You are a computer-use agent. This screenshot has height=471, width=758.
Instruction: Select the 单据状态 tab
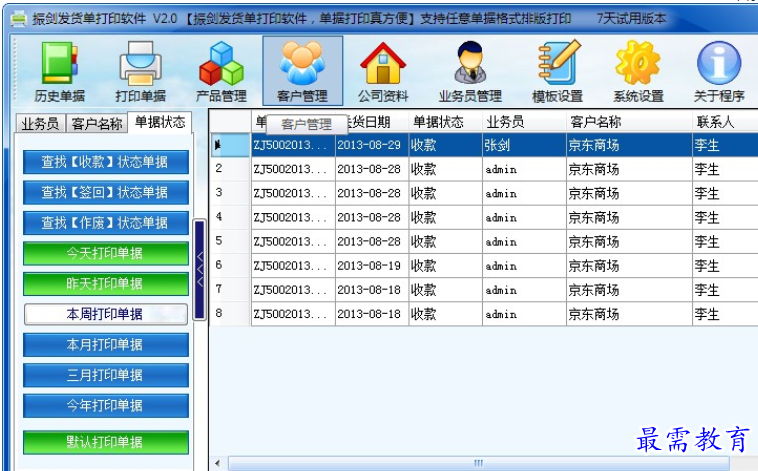(x=160, y=122)
